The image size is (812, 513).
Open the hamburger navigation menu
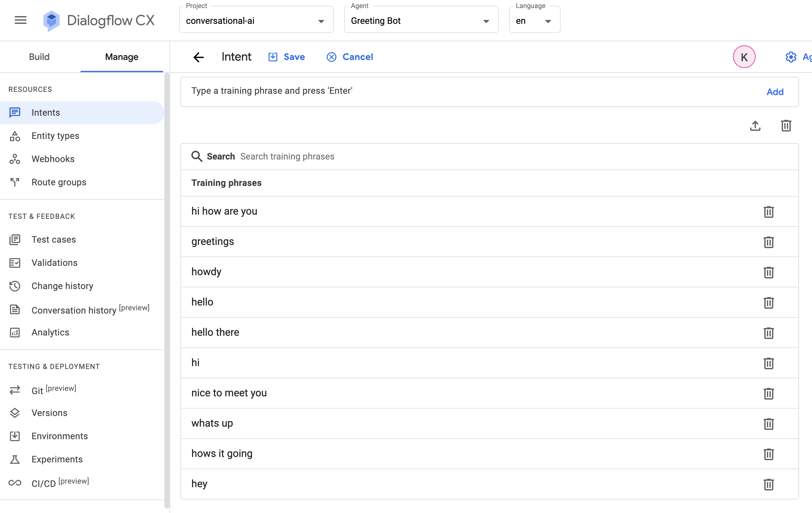pos(21,20)
